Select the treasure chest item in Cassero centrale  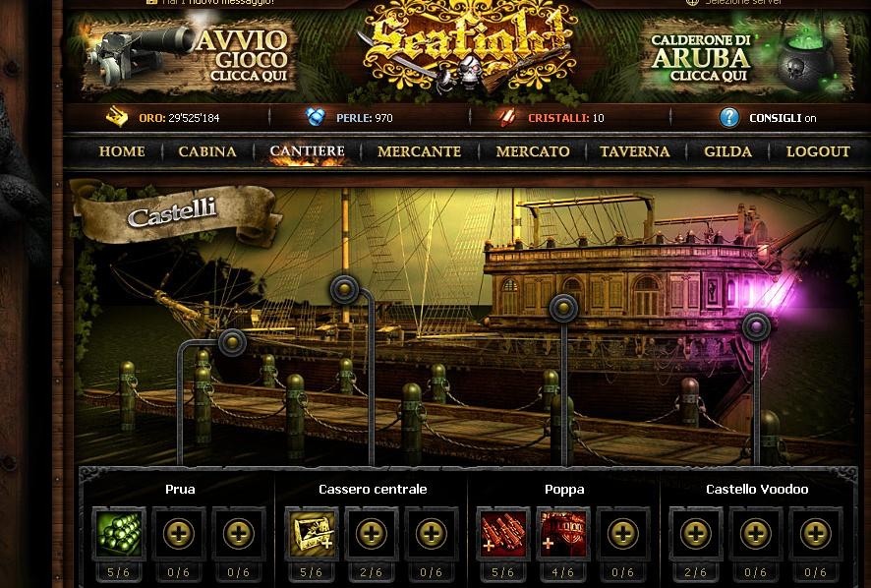pyautogui.click(x=311, y=534)
